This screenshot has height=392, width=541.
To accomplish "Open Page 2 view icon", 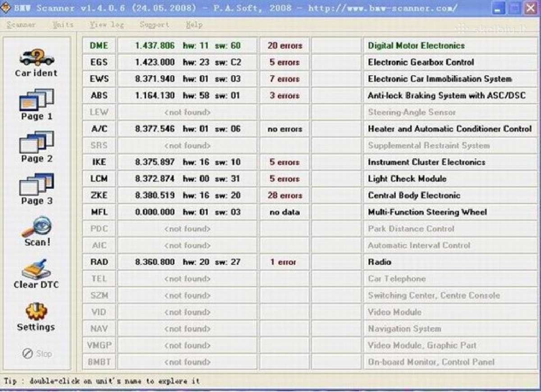I will 37,142.
